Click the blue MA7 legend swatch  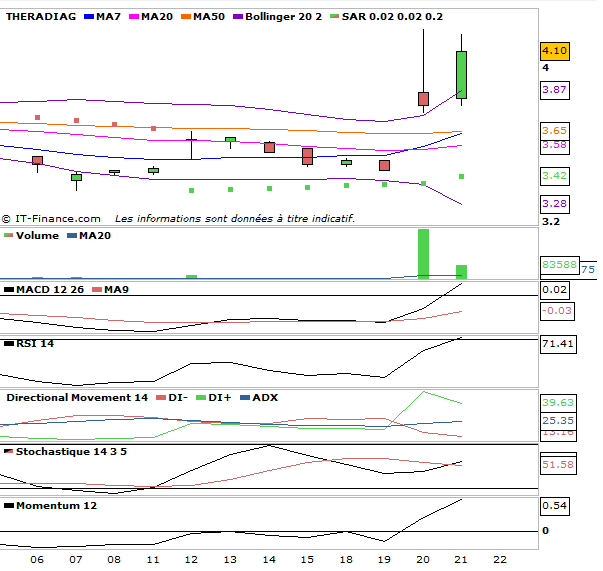coord(89,17)
